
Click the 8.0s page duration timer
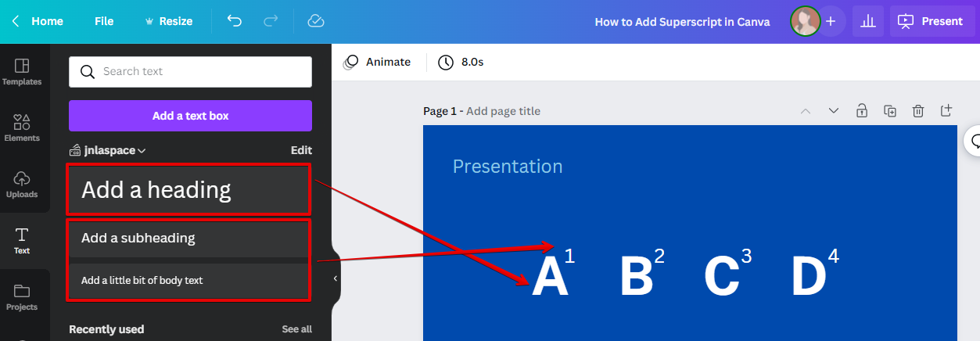(461, 62)
